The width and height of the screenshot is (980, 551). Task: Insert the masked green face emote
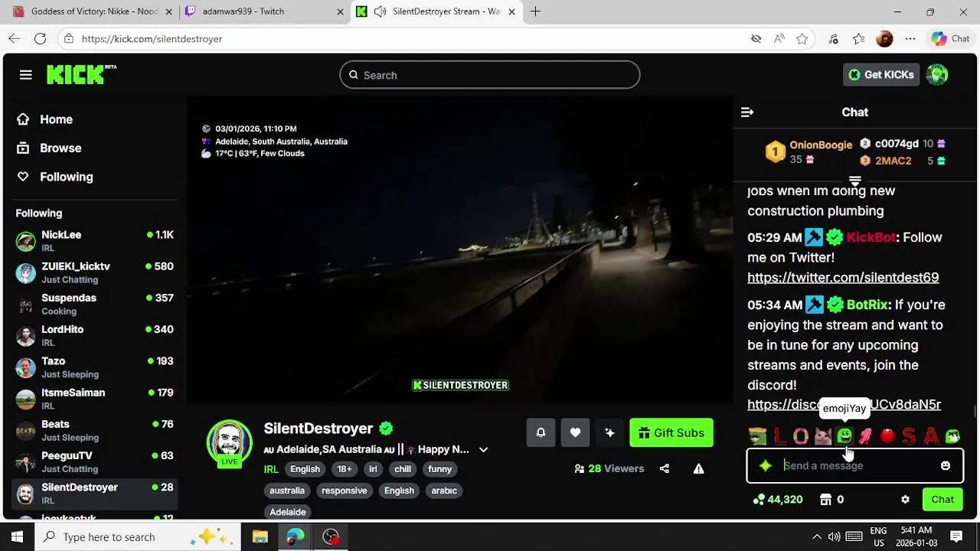(x=952, y=435)
